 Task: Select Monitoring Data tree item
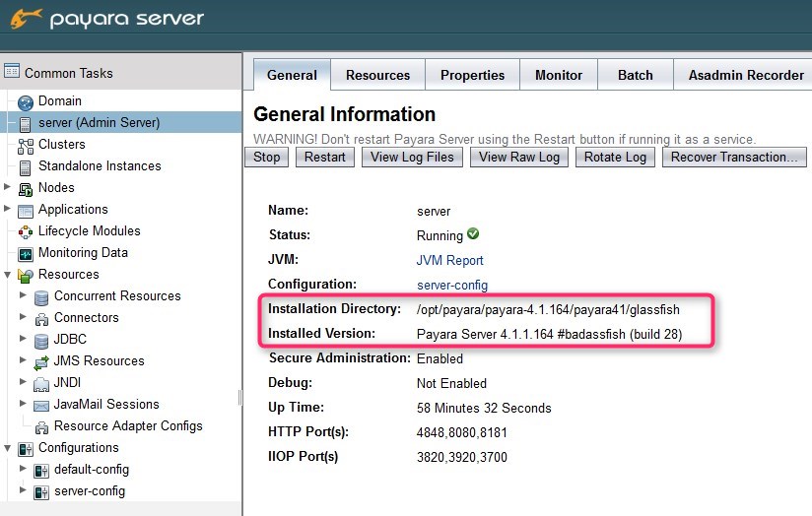click(x=83, y=252)
